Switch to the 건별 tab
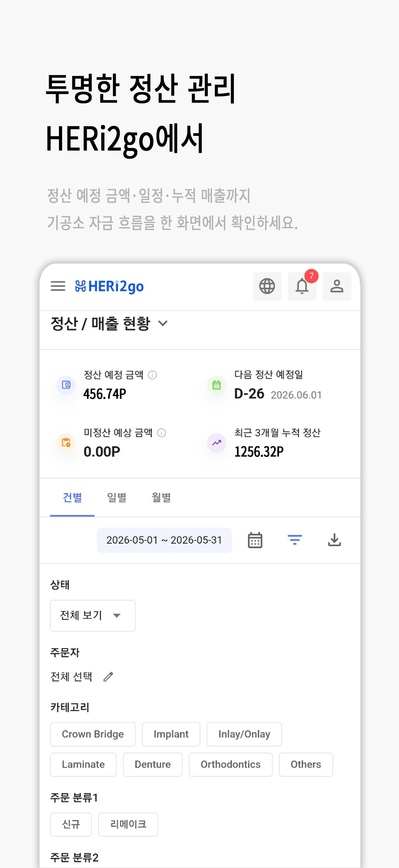The width and height of the screenshot is (399, 868). coord(72,497)
